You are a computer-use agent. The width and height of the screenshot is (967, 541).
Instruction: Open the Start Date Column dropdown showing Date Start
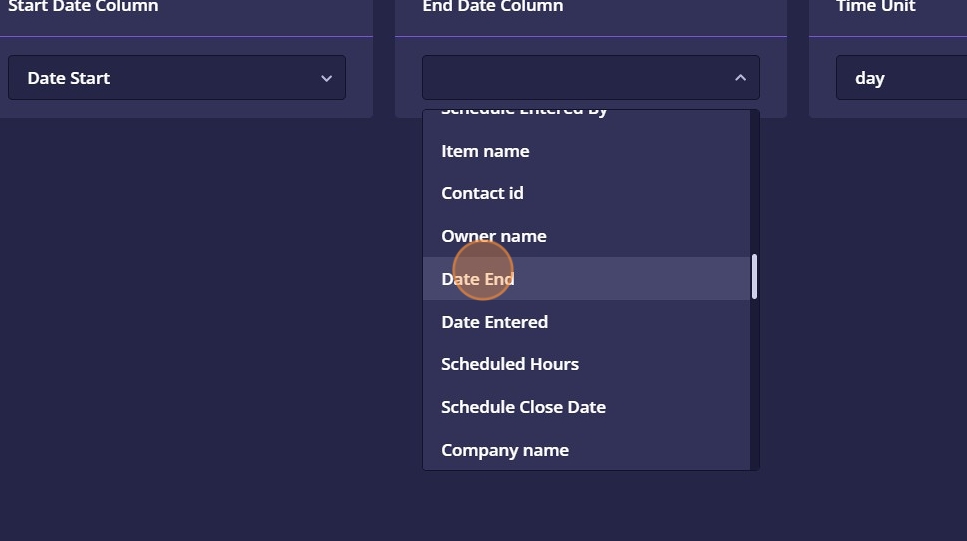tap(176, 78)
